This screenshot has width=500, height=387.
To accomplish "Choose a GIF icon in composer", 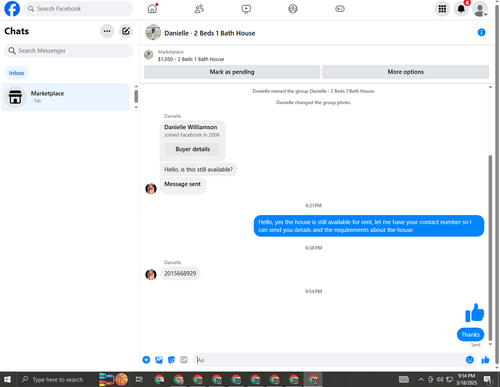I will (x=184, y=360).
